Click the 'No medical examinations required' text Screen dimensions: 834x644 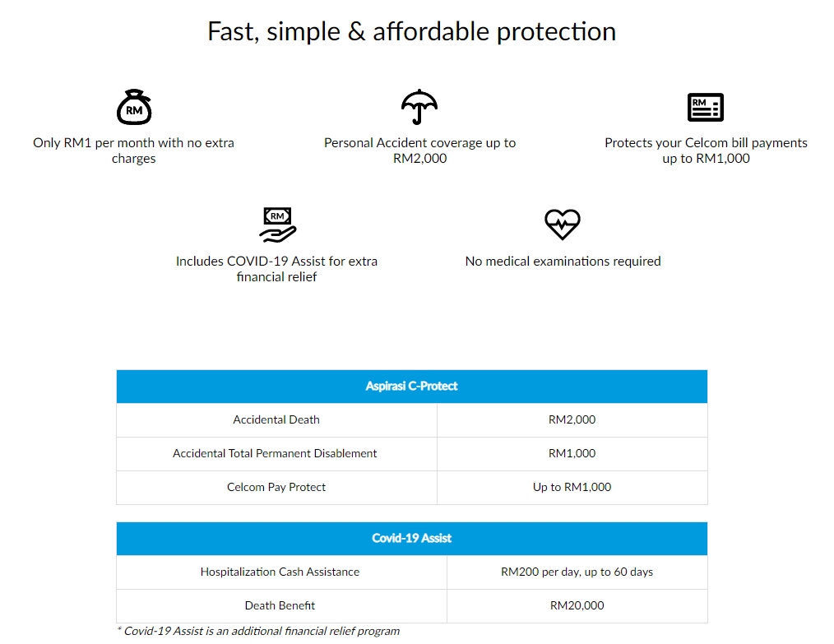click(563, 261)
